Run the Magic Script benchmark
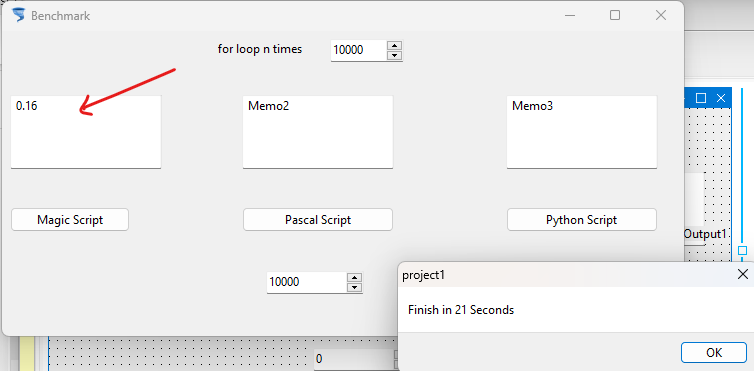 click(70, 220)
